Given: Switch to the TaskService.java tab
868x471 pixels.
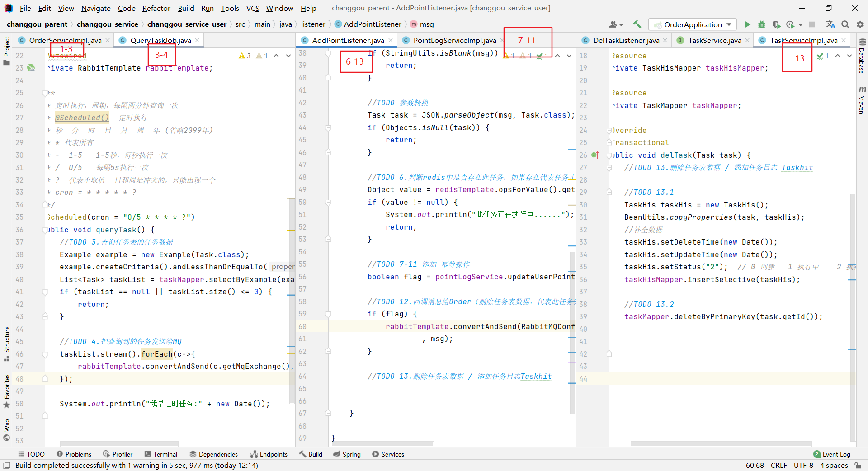Looking at the screenshot, I should pyautogui.click(x=714, y=40).
